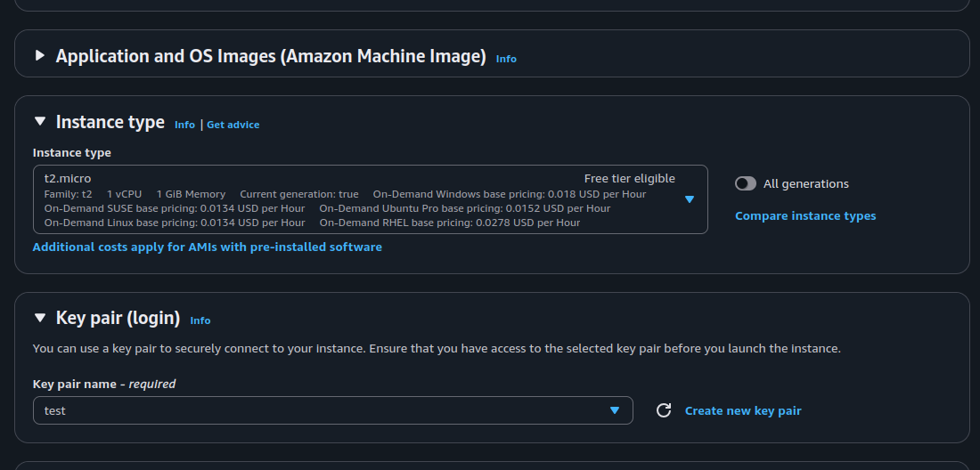Click the Application and OS Images heading
Screen dimensions: 980x470
(271, 56)
